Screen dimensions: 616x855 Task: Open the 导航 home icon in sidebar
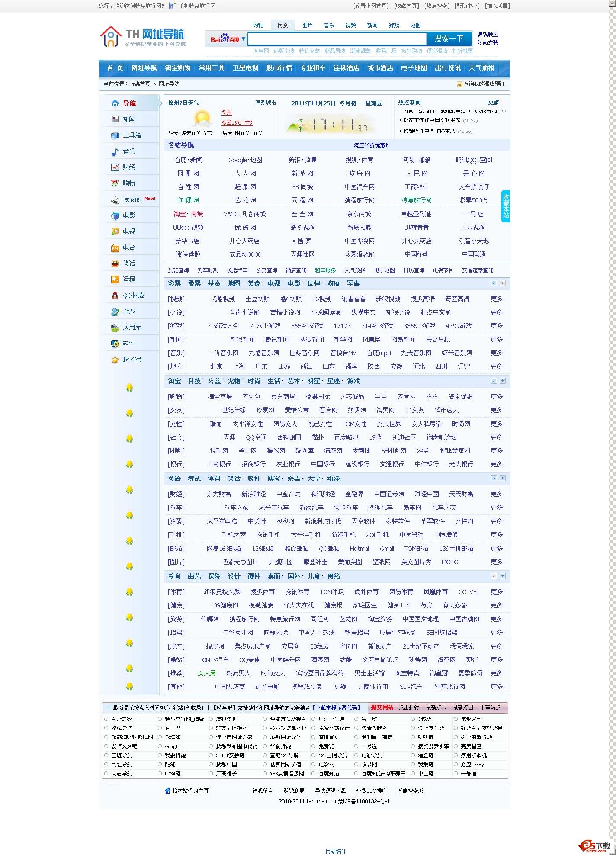pos(115,103)
